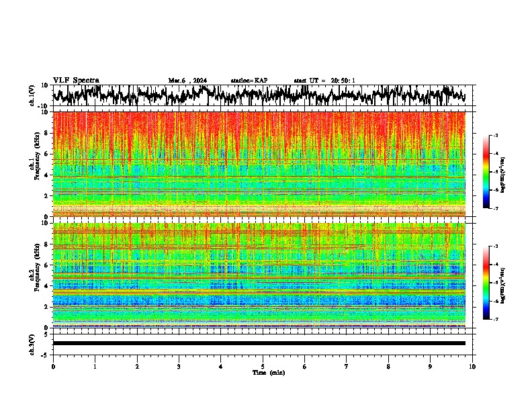Click time axis tick label "9"
532x411 pixels.
(430, 366)
